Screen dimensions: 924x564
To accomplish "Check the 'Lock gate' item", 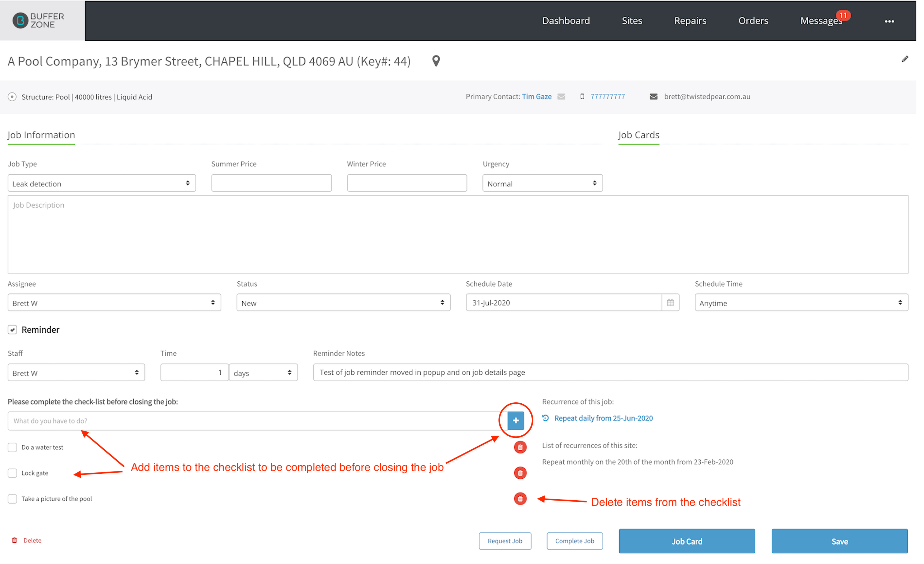I will tap(12, 473).
